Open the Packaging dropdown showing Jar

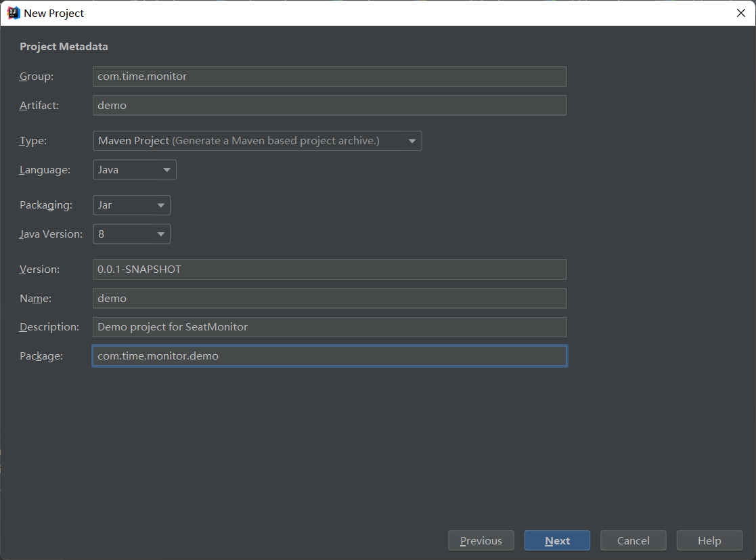(x=131, y=205)
